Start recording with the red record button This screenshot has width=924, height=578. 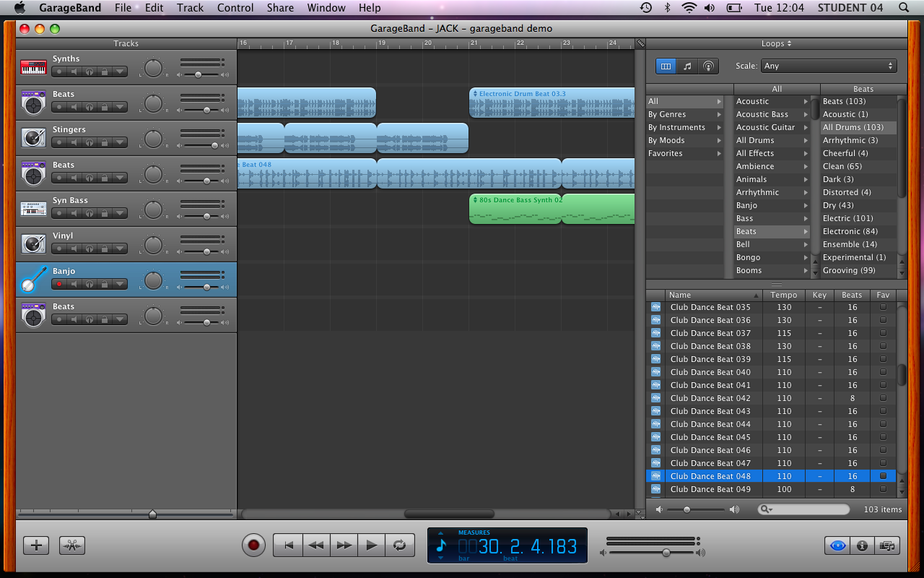pos(253,545)
